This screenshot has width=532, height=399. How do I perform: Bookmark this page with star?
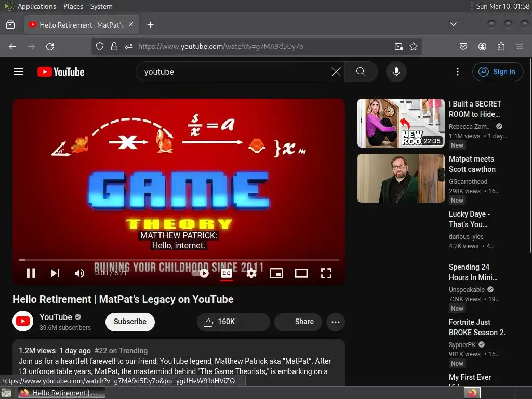point(413,46)
